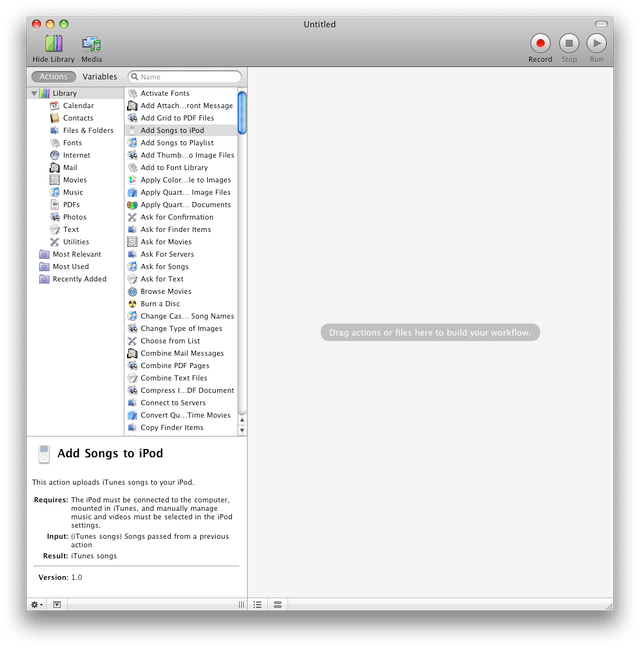The width and height of the screenshot is (640, 647).
Task: Select Add Grid to PDF Files action
Action: click(x=181, y=118)
